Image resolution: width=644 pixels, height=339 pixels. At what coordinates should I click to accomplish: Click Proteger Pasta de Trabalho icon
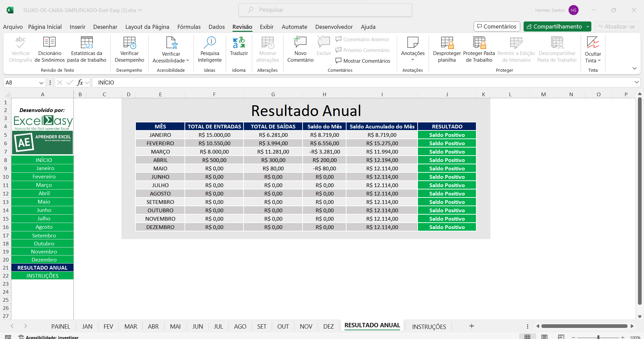point(479,43)
